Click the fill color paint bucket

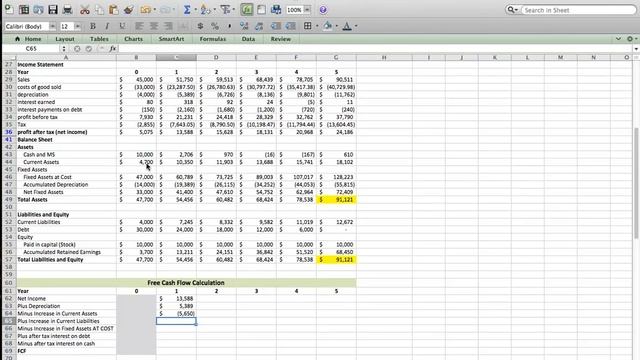(x=327, y=26)
